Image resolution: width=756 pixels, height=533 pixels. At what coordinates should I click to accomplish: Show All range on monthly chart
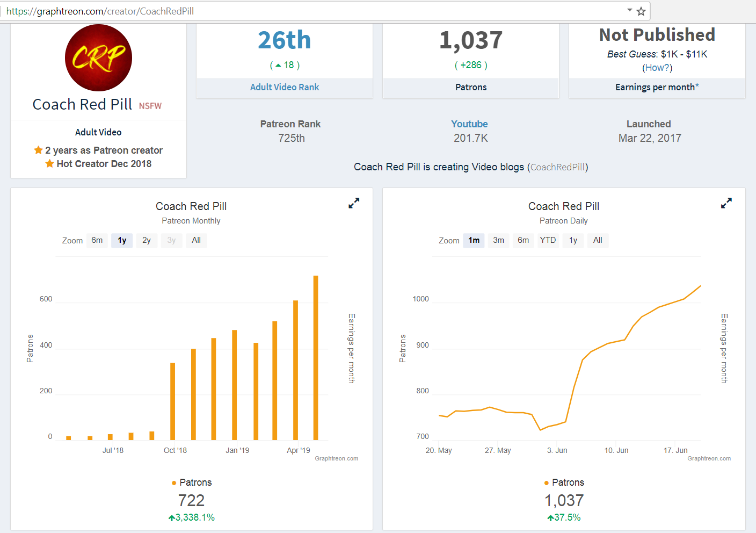coord(197,240)
